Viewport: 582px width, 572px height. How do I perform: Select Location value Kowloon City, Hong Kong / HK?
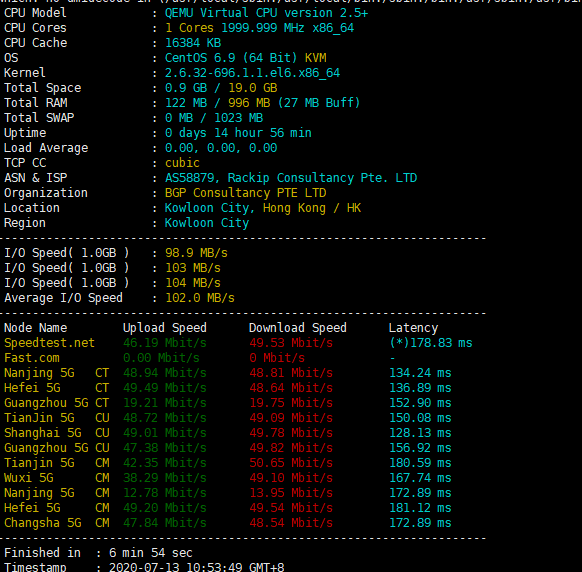263,208
